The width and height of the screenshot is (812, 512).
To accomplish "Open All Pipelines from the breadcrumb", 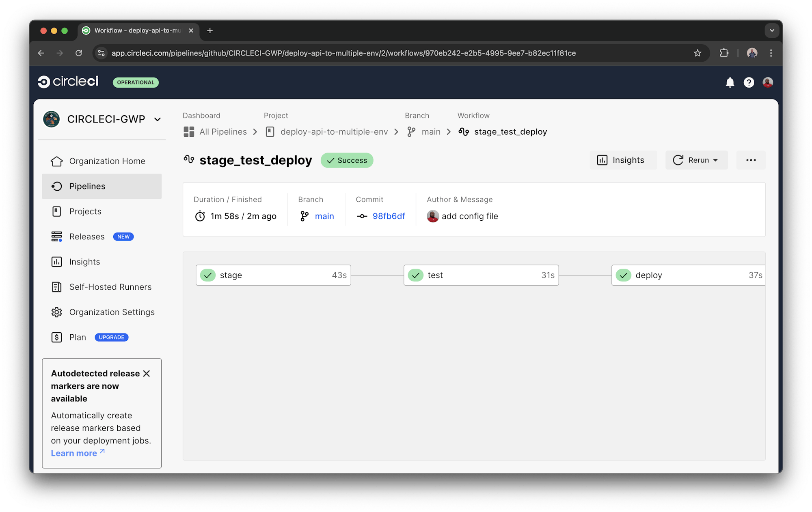I will tap(223, 131).
